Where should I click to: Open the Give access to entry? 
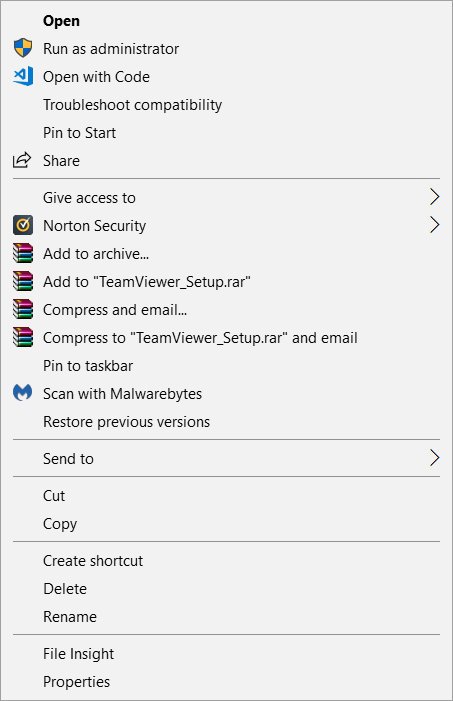226,198
